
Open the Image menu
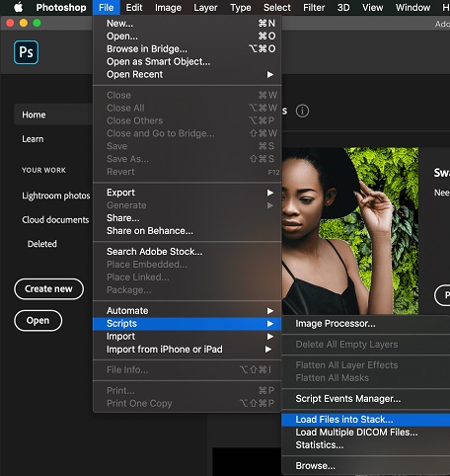coord(168,7)
